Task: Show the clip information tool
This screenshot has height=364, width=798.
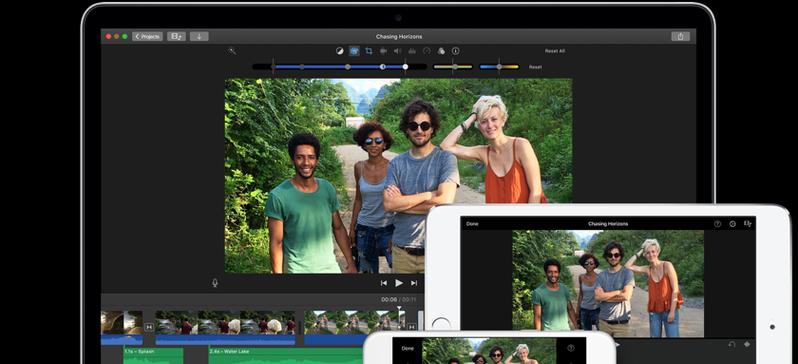Action: [455, 51]
